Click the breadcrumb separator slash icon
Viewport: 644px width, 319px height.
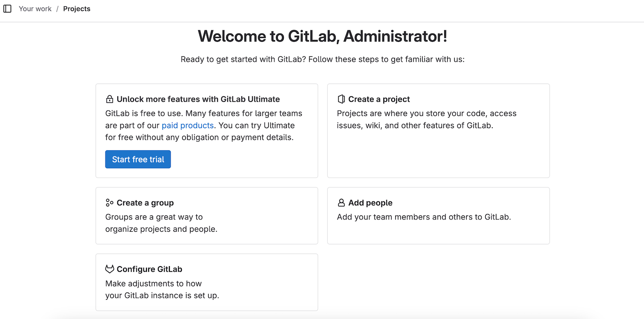tap(56, 8)
